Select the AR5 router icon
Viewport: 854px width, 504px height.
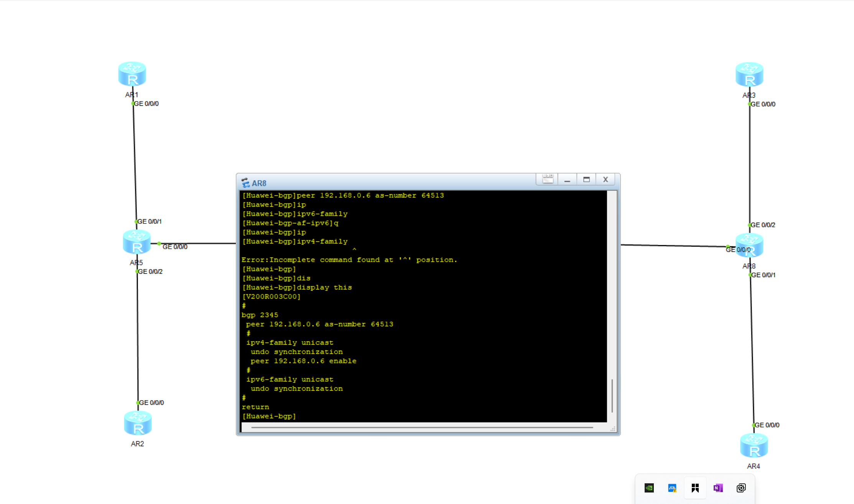(x=137, y=242)
